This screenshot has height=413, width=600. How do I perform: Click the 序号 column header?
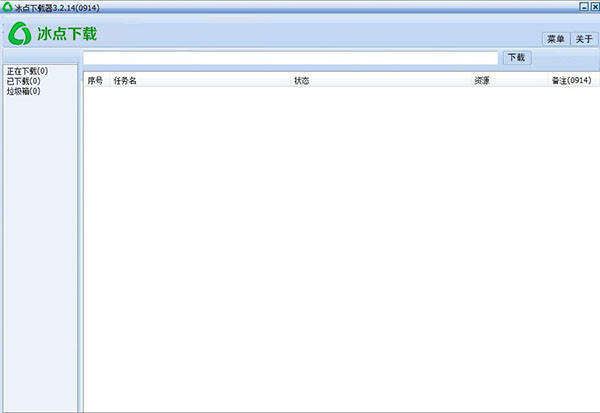pyautogui.click(x=95, y=80)
